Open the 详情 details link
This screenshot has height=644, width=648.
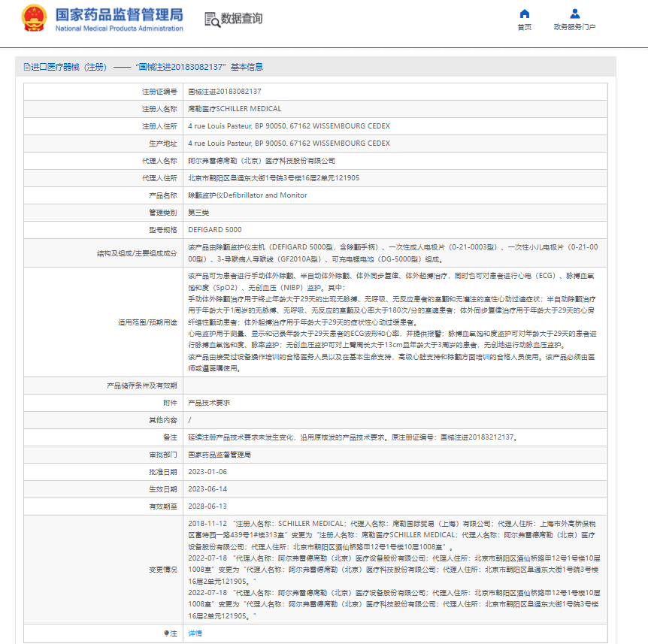pyautogui.click(x=195, y=633)
